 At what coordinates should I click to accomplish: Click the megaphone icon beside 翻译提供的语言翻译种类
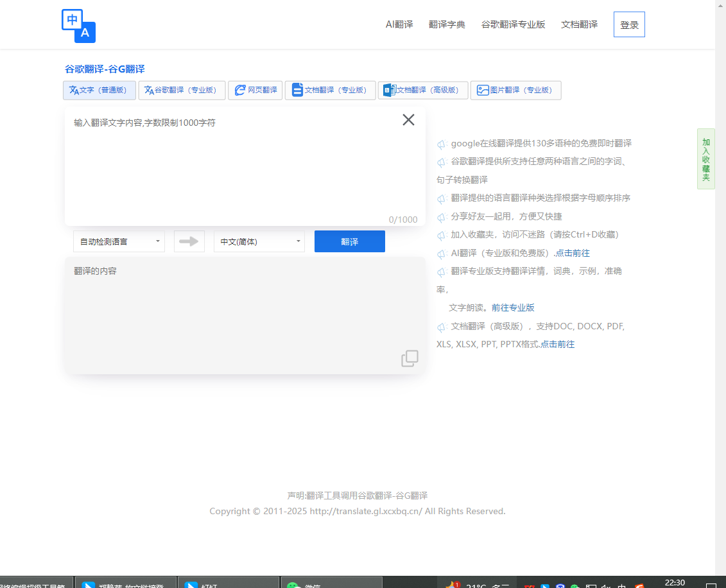click(x=442, y=198)
